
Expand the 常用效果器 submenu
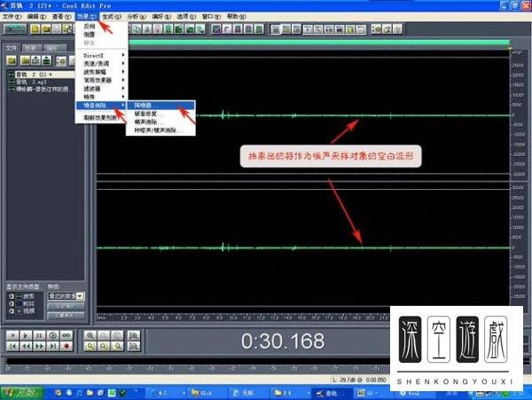pyautogui.click(x=101, y=81)
